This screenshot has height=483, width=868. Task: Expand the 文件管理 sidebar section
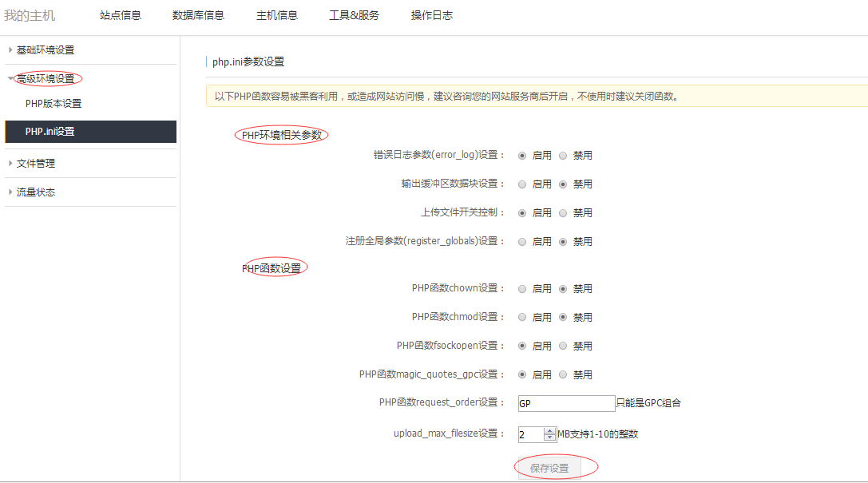coord(36,164)
